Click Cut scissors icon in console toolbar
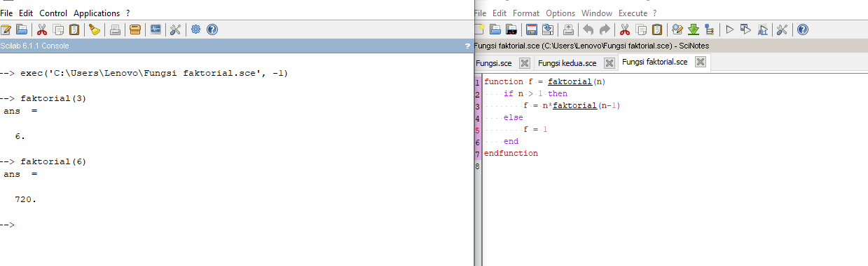Image resolution: width=868 pixels, height=266 pixels. tap(42, 29)
